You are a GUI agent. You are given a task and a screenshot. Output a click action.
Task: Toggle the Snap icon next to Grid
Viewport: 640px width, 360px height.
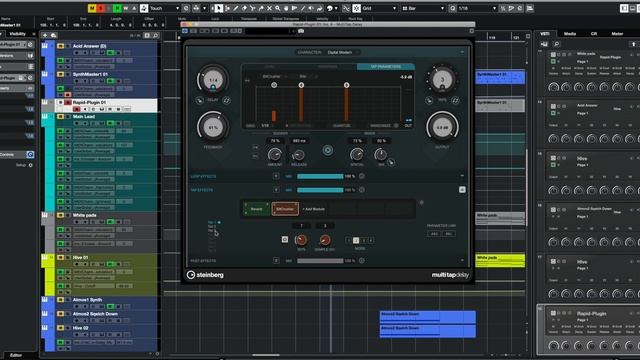coord(356,8)
